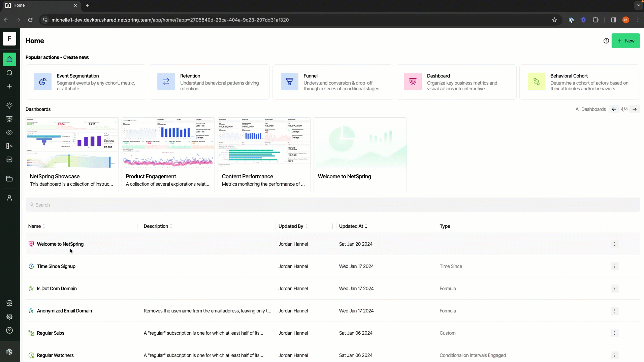Open the NetSpring Showcase dashboard thumbnail

point(72,143)
